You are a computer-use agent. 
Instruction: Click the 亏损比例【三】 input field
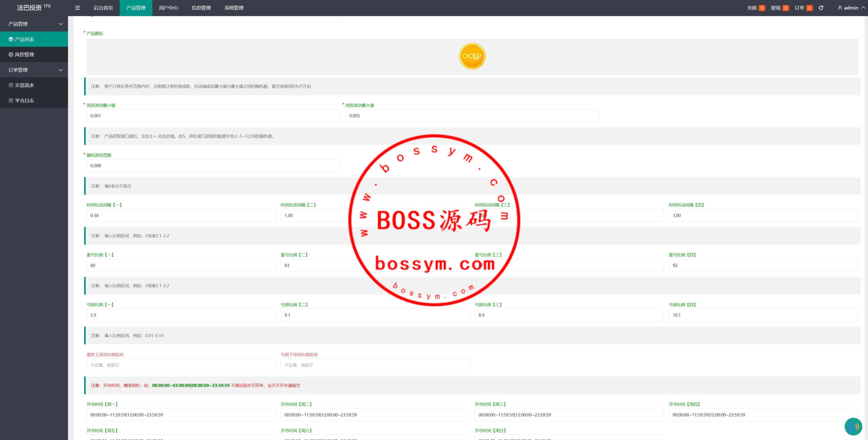(569, 315)
